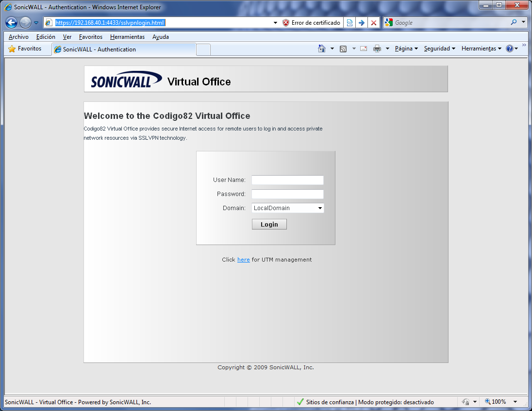Click the Print icon in command bar

[x=377, y=49]
